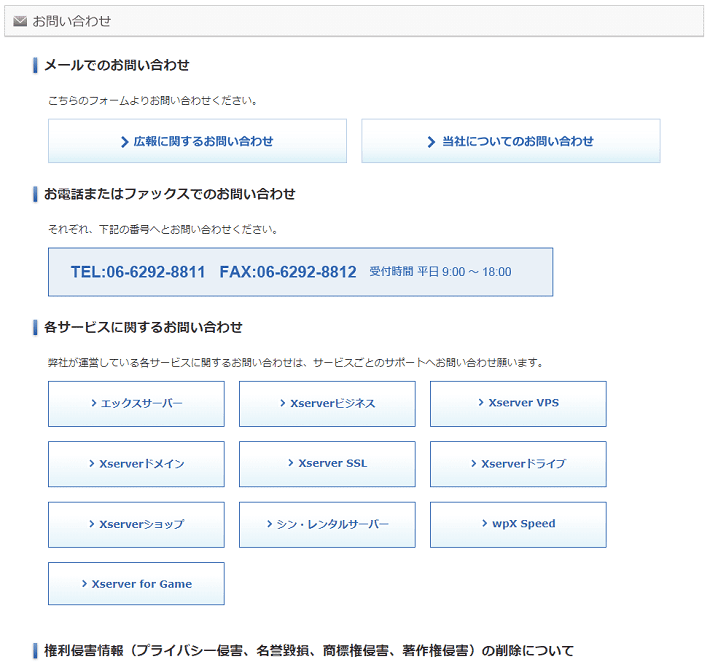
Task: Open Xserver for Game support page
Action: pos(136,584)
